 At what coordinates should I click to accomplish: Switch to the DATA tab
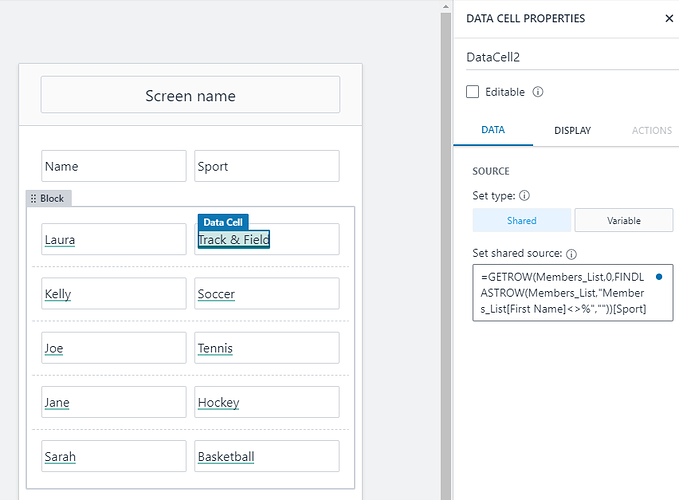coord(492,130)
